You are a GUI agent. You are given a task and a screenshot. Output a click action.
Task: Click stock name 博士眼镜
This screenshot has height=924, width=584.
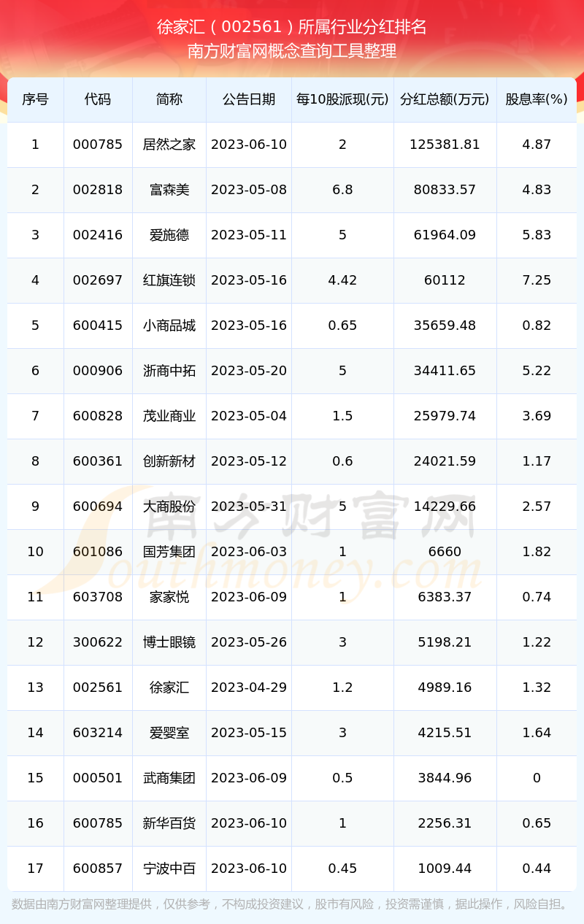click(169, 642)
